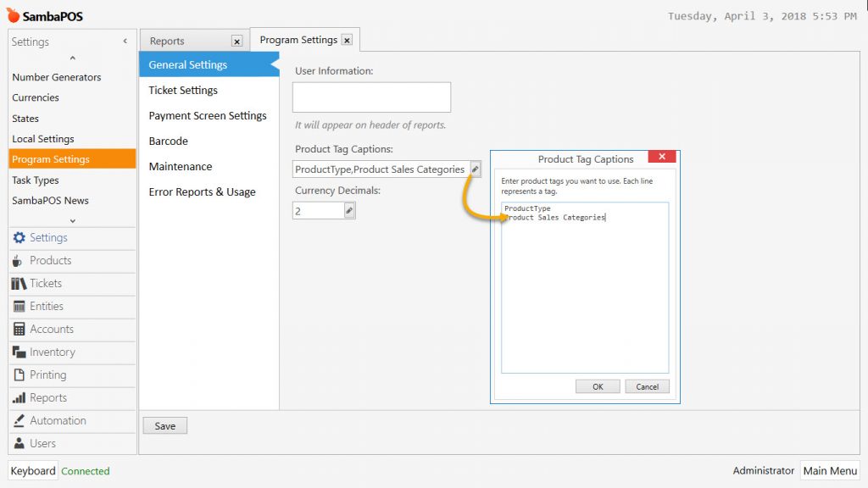Viewport: 868px width, 488px height.
Task: Click Cancel in Product Tag Captions dialog
Action: [x=647, y=386]
